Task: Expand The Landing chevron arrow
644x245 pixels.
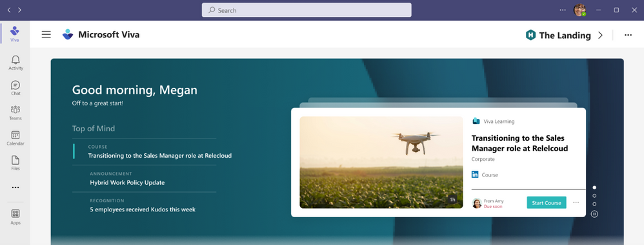Action: click(x=600, y=36)
